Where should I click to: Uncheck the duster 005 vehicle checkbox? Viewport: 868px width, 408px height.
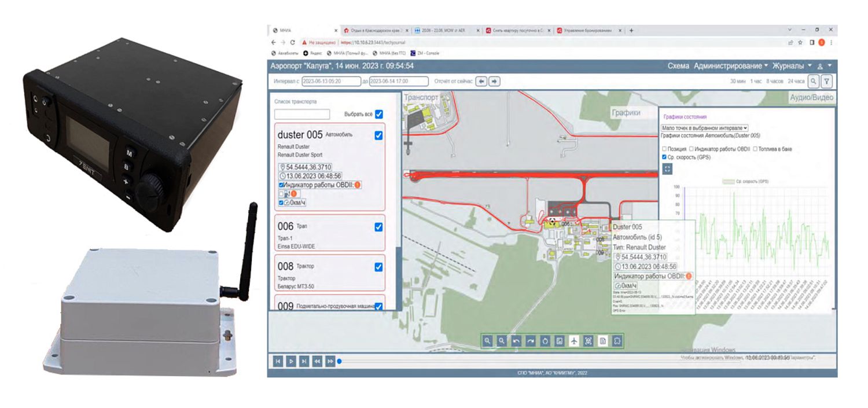pos(379,135)
